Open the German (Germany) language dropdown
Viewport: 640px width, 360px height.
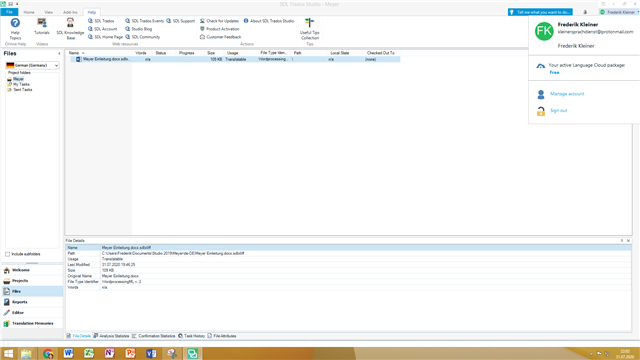32,65
